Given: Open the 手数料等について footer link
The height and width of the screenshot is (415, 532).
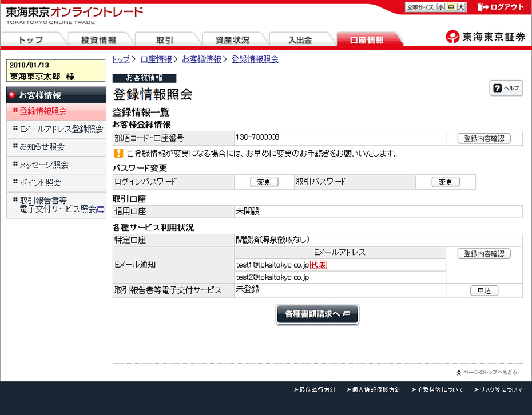Looking at the screenshot, I should click(x=438, y=390).
